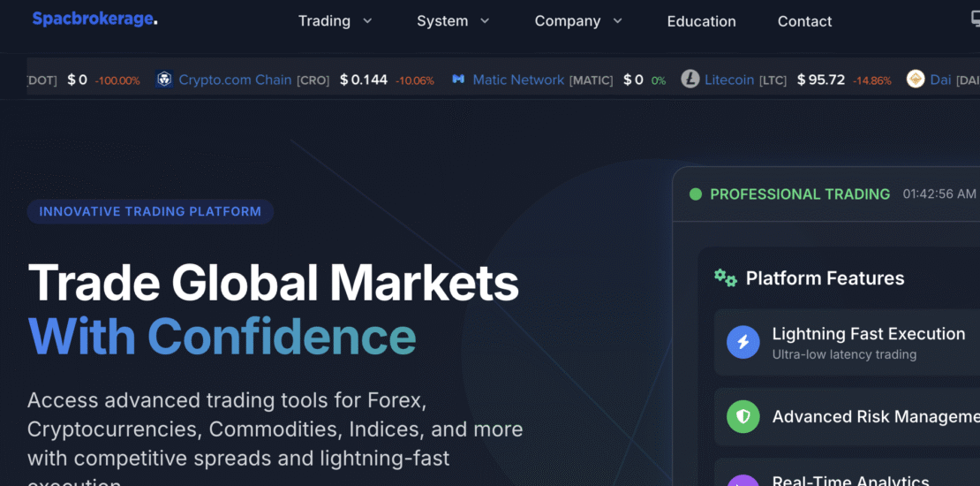Click the green status dot beside Professional Trading
The image size is (980, 486).
pyautogui.click(x=696, y=194)
